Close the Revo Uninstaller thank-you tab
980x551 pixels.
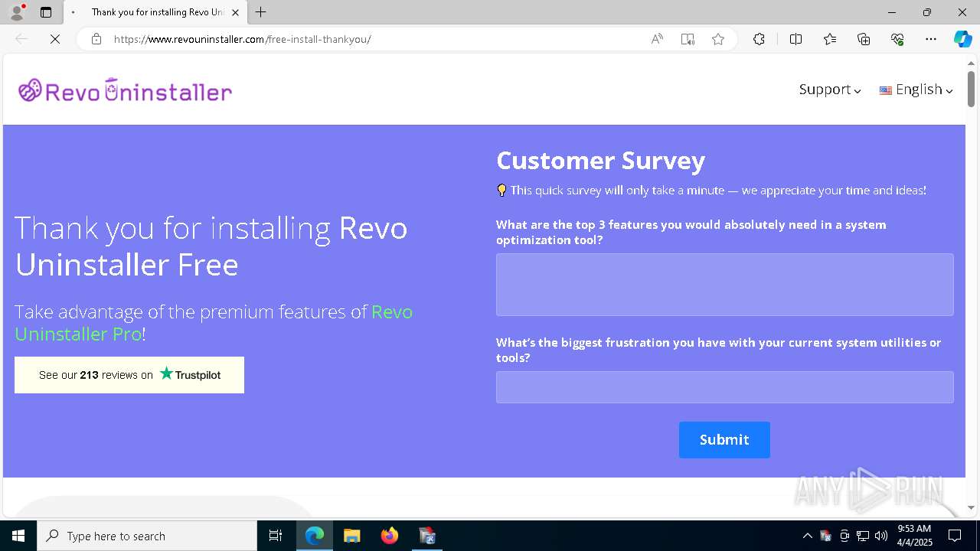[235, 12]
